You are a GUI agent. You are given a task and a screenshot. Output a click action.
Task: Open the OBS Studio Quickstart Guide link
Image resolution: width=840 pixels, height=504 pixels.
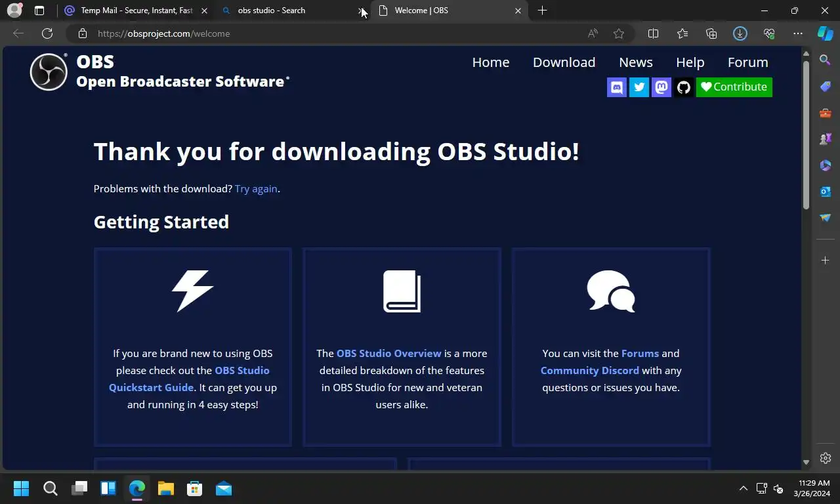pos(188,379)
